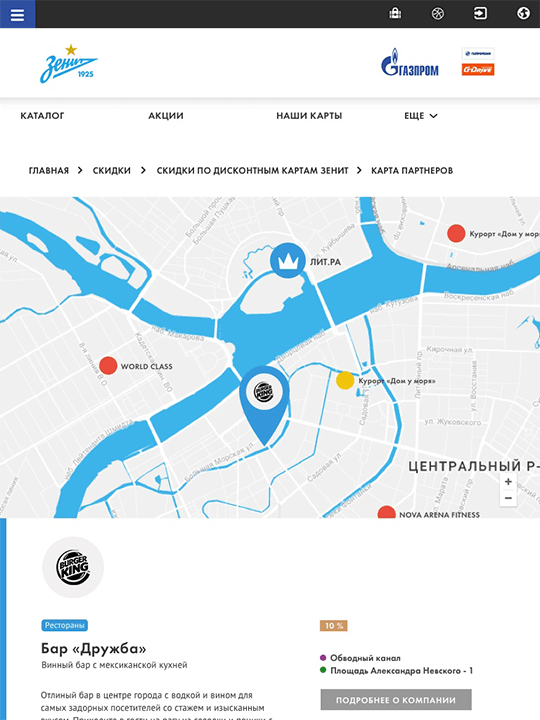The width and height of the screenshot is (540, 720).
Task: Click the basketball icon in top bar
Action: pos(438,13)
